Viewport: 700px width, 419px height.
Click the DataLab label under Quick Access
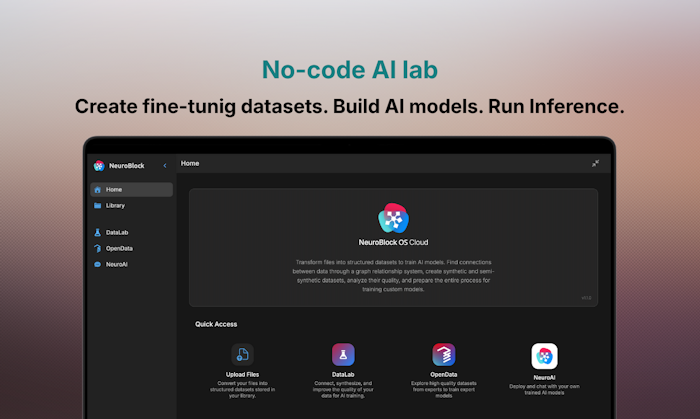(343, 375)
